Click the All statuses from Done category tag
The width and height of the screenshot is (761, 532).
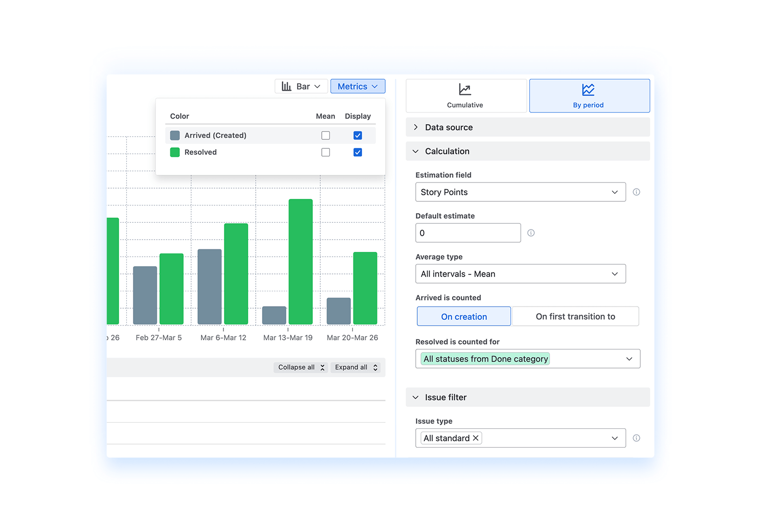tap(485, 359)
